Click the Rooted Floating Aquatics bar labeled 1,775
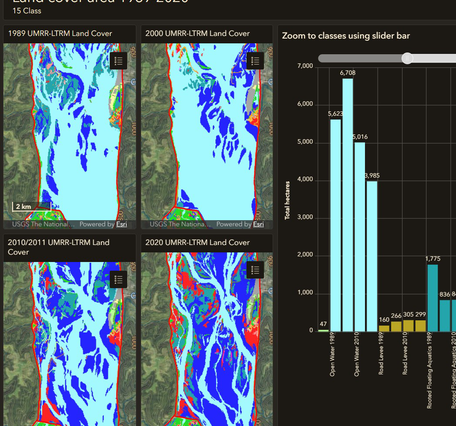 (x=433, y=298)
